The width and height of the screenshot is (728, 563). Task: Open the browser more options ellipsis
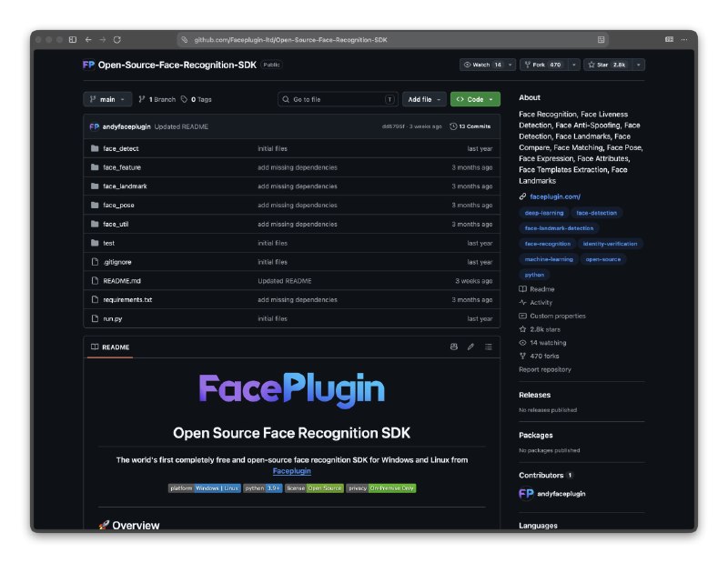684,40
